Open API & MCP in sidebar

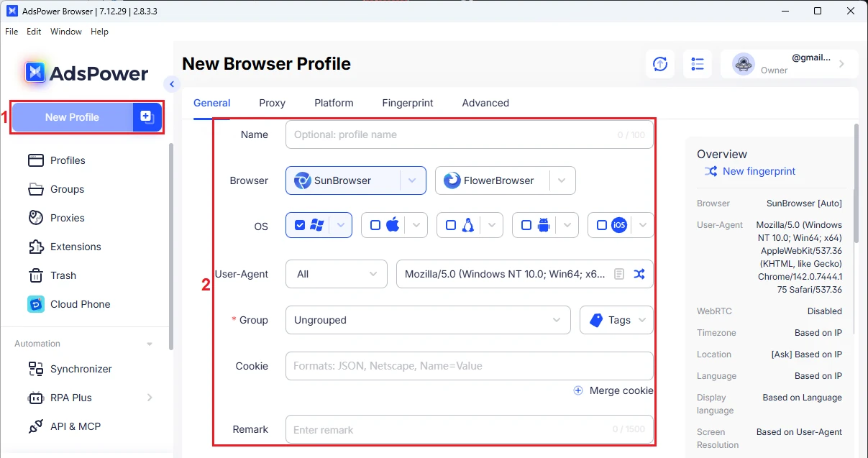point(75,426)
